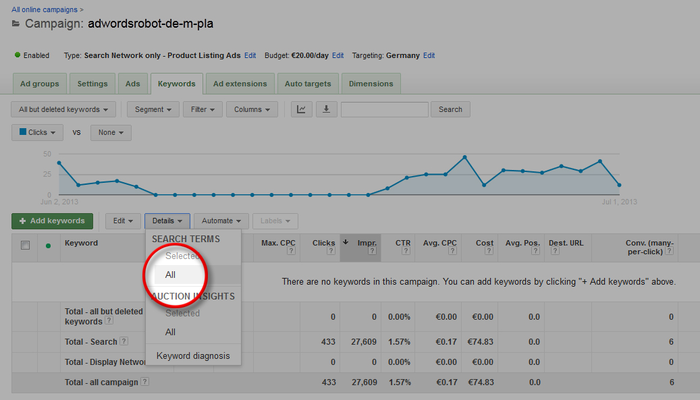Click the help icon under Clicks column
This screenshot has height=400, width=700.
[331, 253]
